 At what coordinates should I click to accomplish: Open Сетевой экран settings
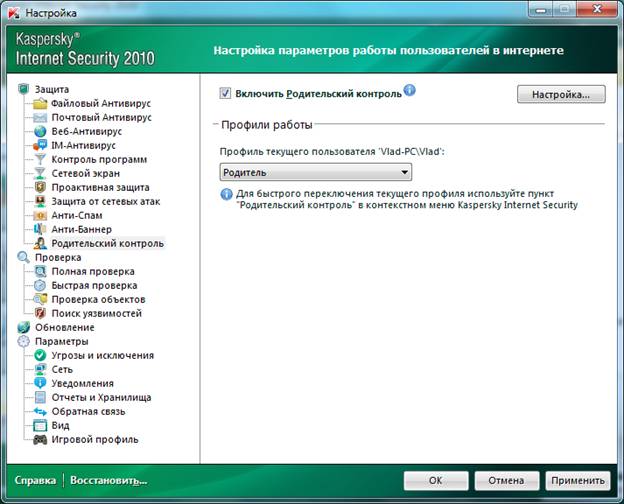coord(86,174)
